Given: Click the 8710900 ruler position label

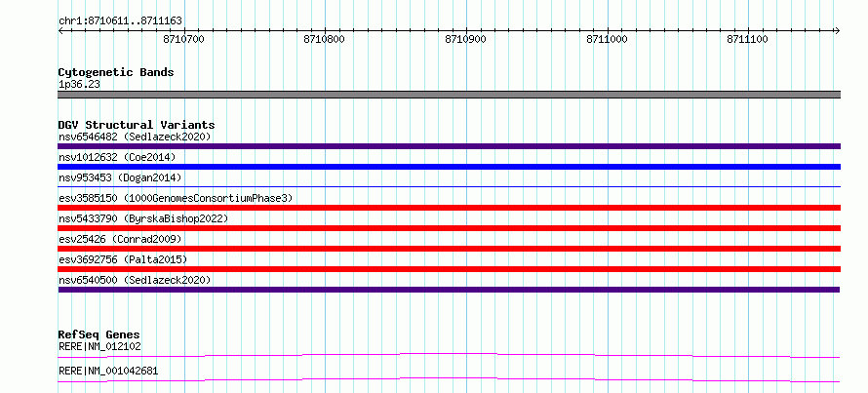Looking at the screenshot, I should (x=466, y=40).
